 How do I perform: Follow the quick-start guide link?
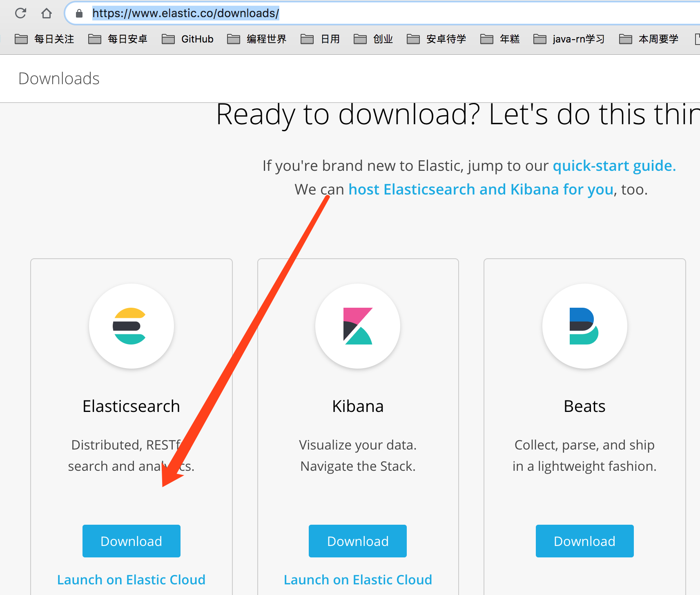[614, 166]
